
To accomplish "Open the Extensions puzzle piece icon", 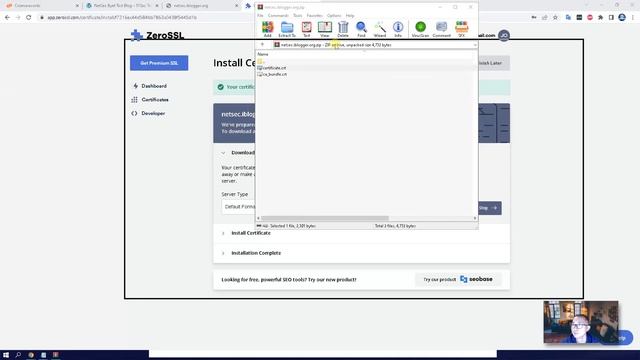I will [x=600, y=18].
